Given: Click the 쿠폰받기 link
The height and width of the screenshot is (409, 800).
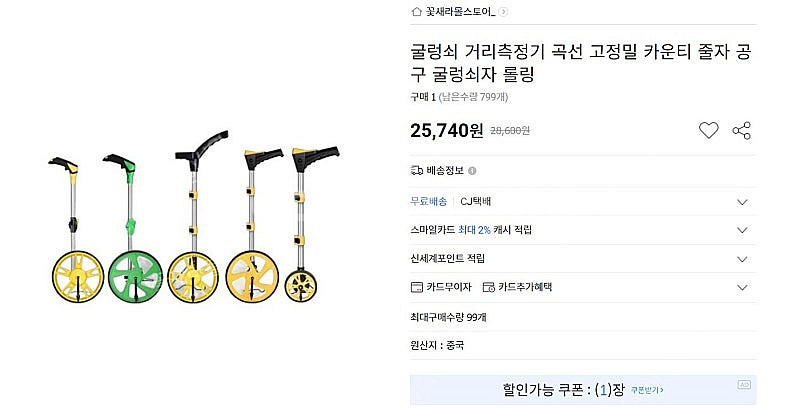Looking at the screenshot, I should click(x=647, y=391).
